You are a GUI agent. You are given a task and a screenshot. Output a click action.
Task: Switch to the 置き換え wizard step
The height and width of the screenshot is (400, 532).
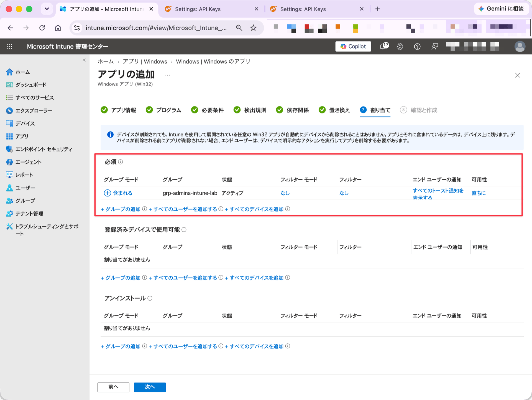tap(334, 110)
